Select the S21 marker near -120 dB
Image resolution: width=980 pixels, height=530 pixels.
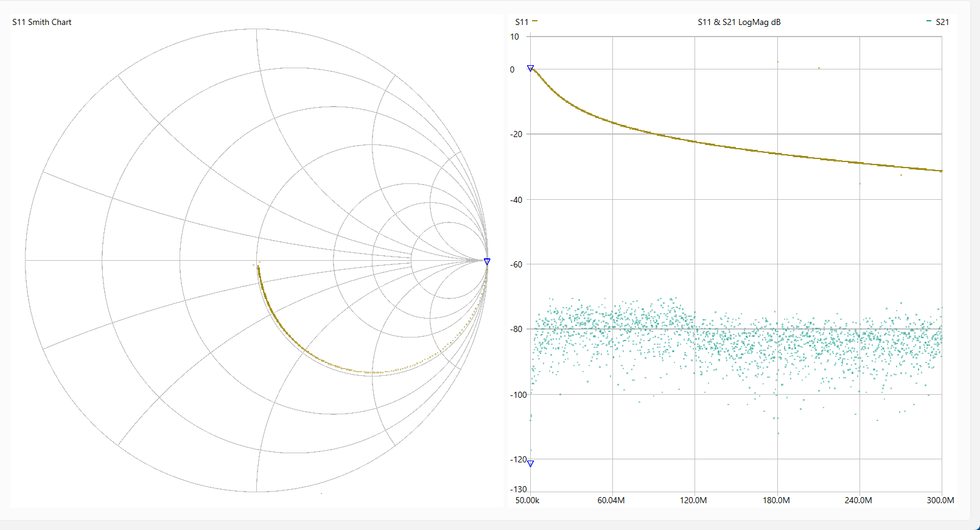point(530,464)
